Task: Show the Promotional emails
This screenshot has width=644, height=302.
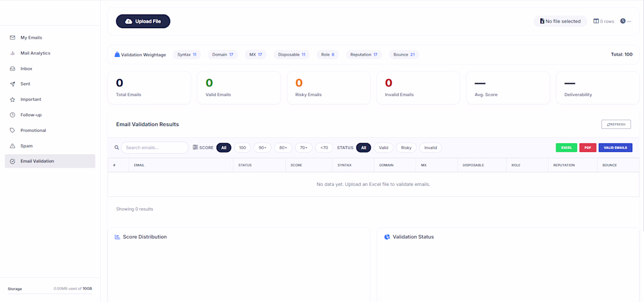Action: click(50, 130)
